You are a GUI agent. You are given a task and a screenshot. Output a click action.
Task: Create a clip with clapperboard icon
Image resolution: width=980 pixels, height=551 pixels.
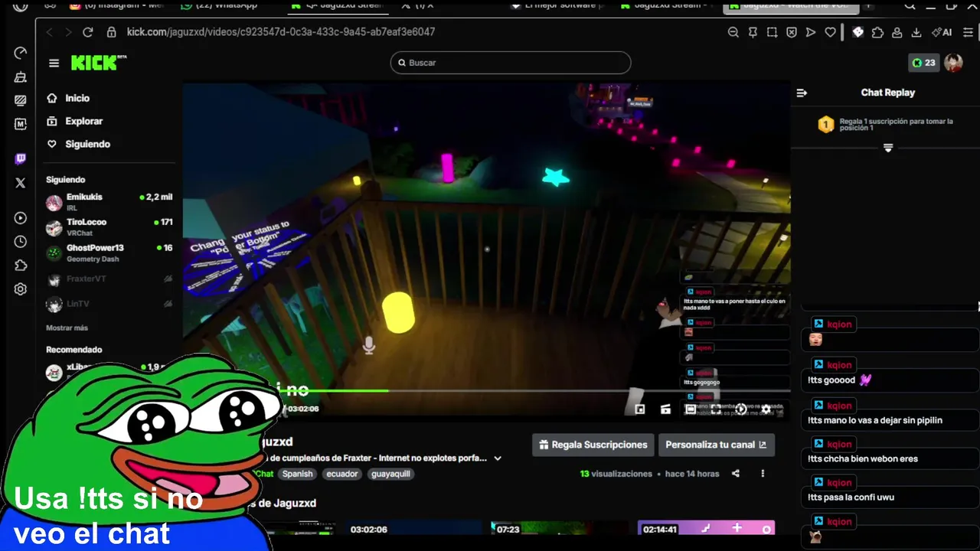pyautogui.click(x=665, y=409)
